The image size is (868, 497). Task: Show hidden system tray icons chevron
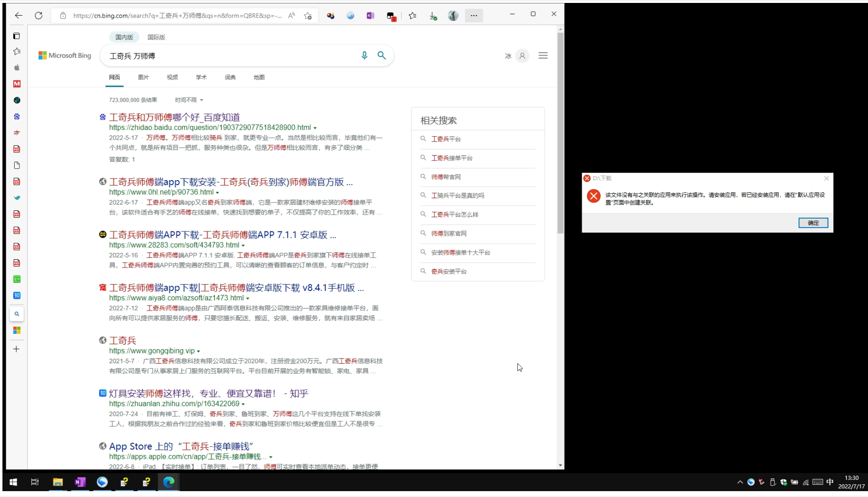point(740,482)
